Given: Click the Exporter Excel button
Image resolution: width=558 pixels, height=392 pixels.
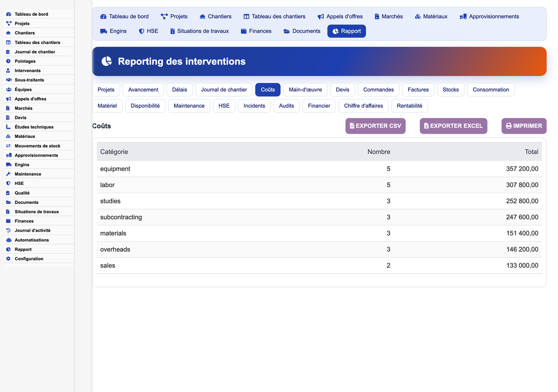Looking at the screenshot, I should pos(453,126).
